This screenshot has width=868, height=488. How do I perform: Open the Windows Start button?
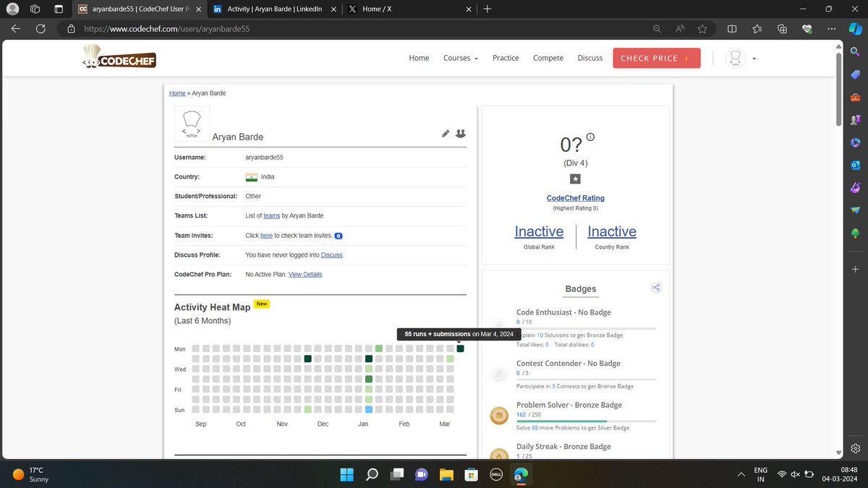(x=347, y=475)
